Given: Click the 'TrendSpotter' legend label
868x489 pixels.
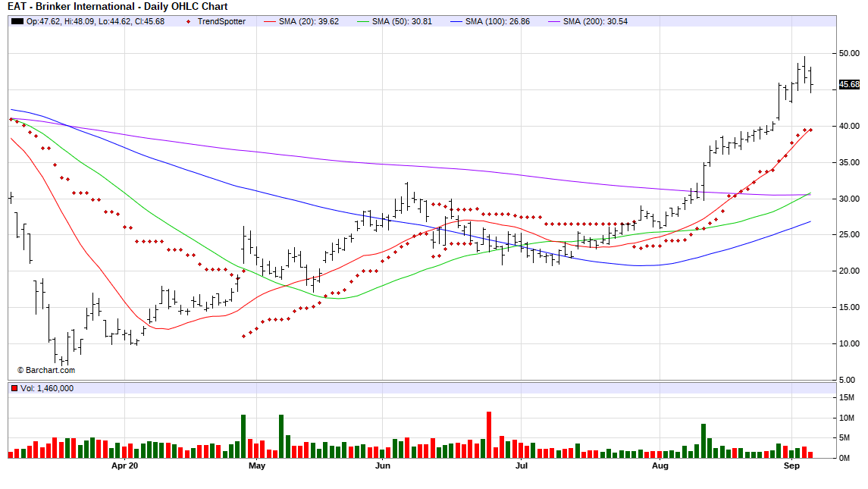Looking at the screenshot, I should pyautogui.click(x=221, y=21).
